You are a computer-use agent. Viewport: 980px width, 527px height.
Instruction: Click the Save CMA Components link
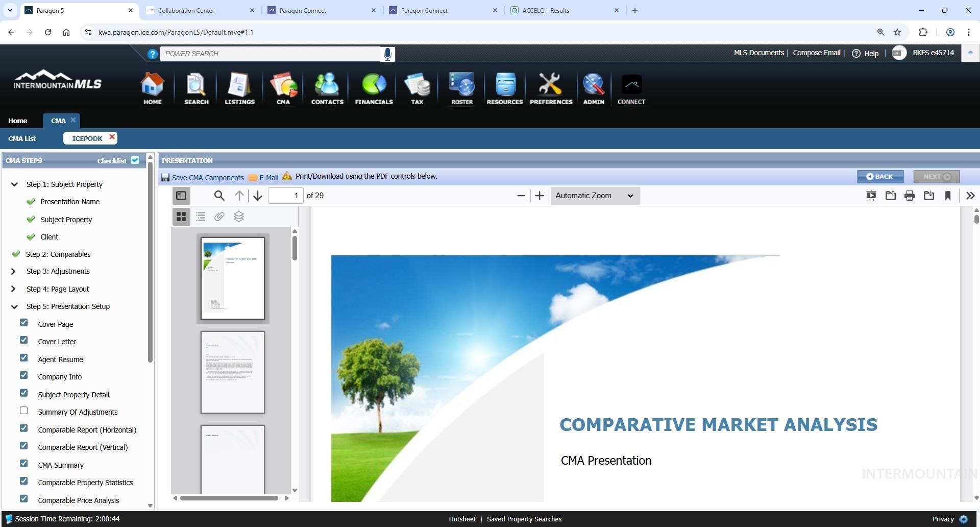[x=207, y=178]
